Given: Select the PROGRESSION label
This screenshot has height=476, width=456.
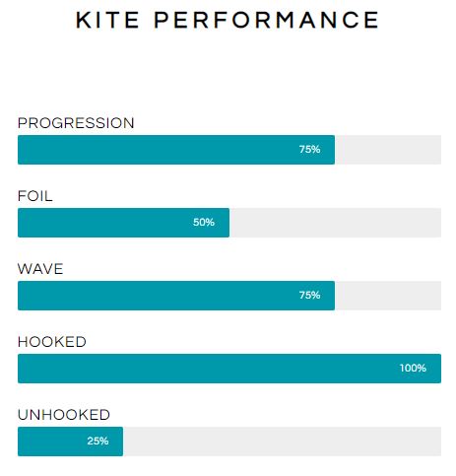Looking at the screenshot, I should [76, 123].
